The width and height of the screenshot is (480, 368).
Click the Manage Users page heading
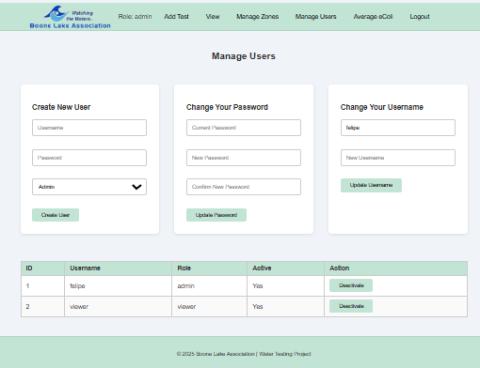[x=244, y=56]
